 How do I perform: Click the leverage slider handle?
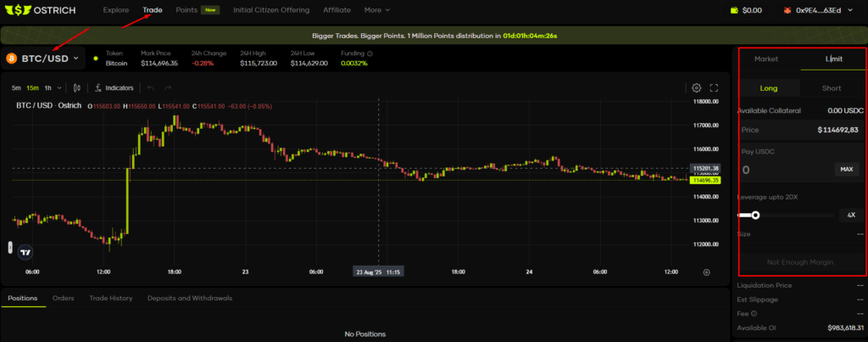755,215
